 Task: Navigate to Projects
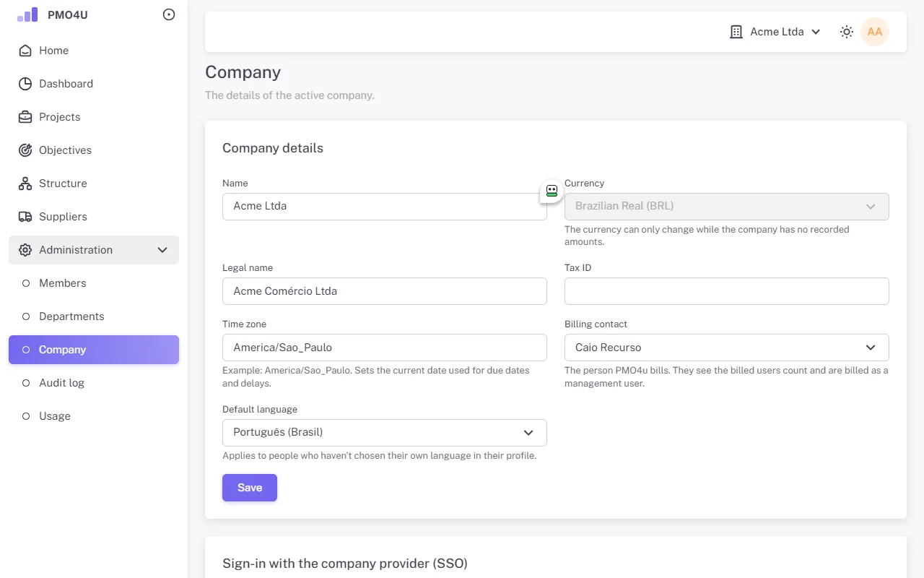pos(94,117)
